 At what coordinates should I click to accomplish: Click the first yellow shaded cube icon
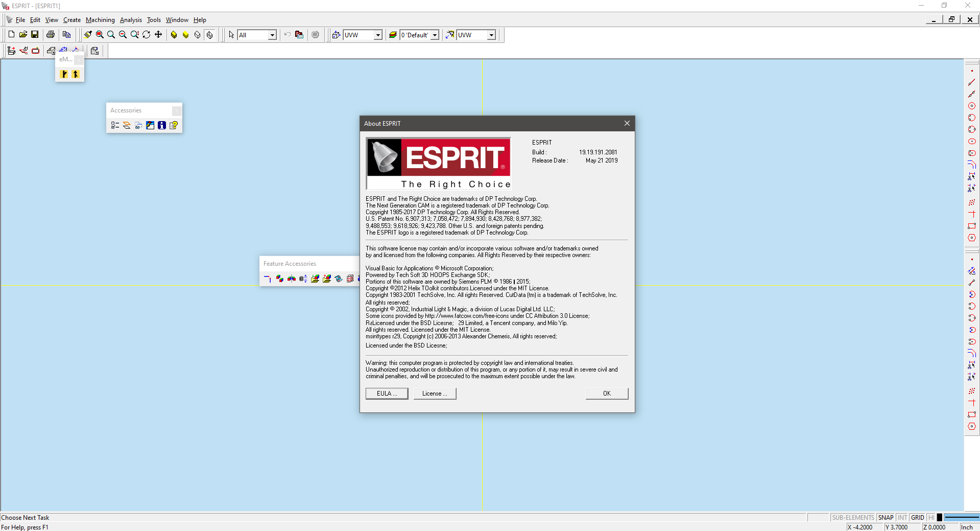point(174,35)
